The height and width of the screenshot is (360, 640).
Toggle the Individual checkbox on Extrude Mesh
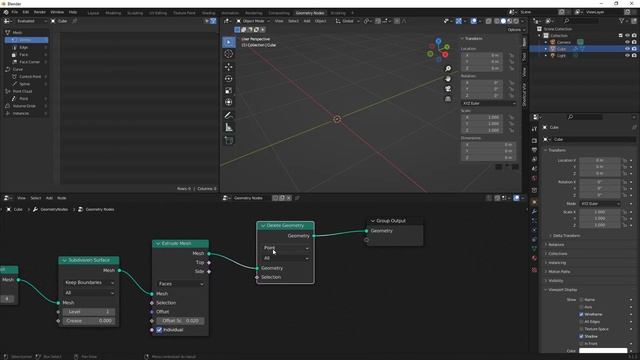(x=159, y=330)
